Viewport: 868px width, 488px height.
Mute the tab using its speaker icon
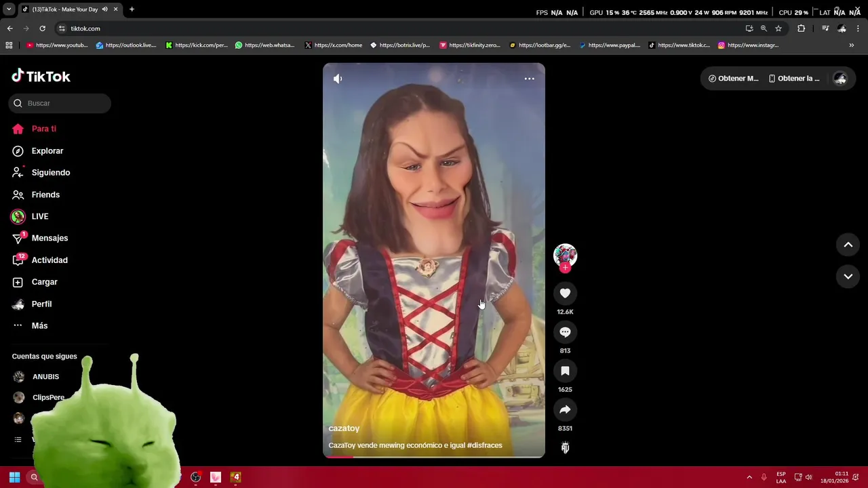tap(105, 9)
